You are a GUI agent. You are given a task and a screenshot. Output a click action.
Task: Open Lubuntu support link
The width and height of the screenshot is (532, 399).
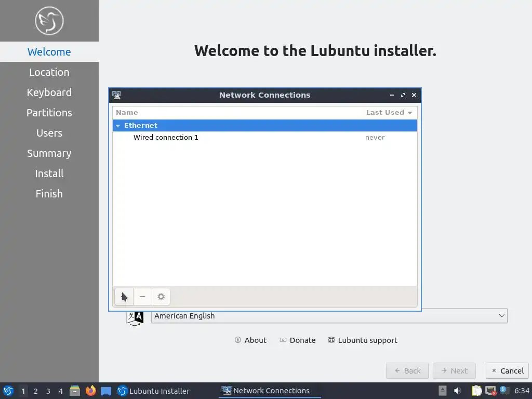363,340
